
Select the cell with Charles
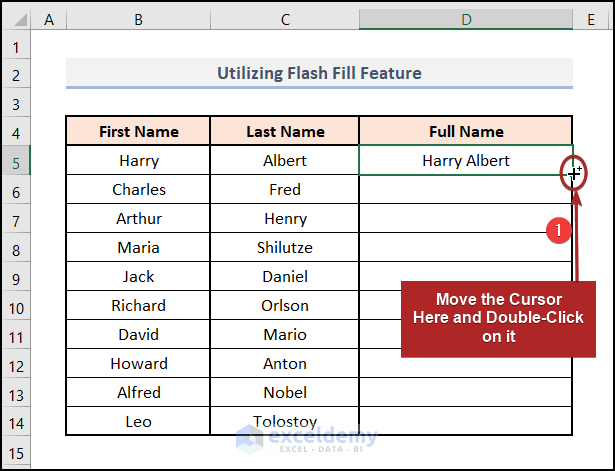tap(138, 190)
